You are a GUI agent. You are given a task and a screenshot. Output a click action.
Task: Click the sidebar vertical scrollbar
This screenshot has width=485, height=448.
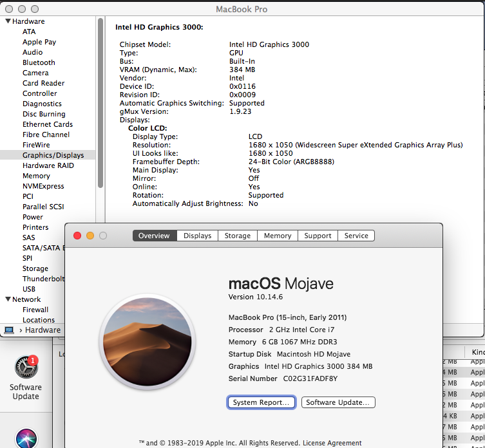pos(100,103)
